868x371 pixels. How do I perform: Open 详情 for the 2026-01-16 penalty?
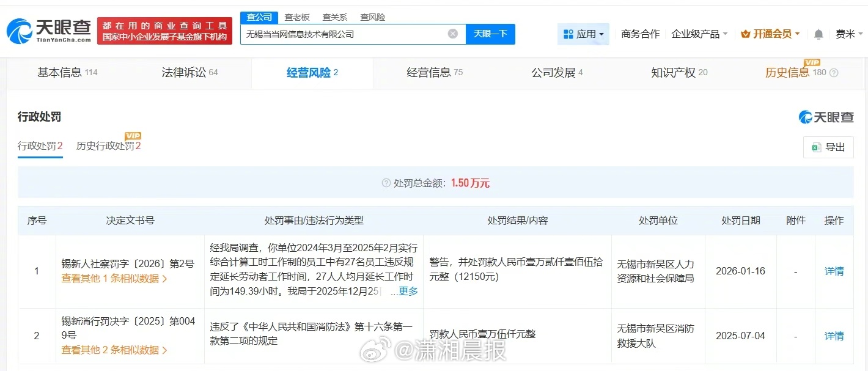(x=834, y=271)
